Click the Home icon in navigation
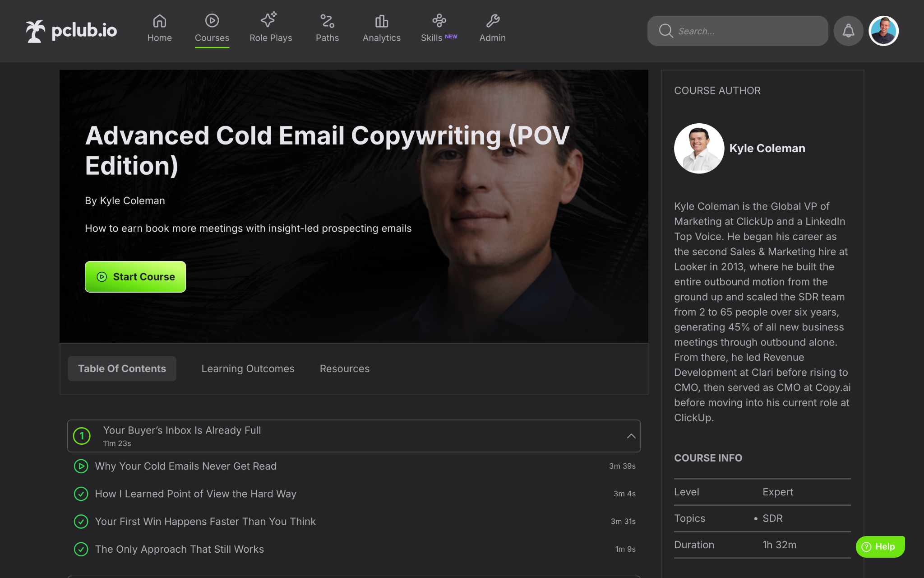The image size is (924, 578). coord(159,21)
